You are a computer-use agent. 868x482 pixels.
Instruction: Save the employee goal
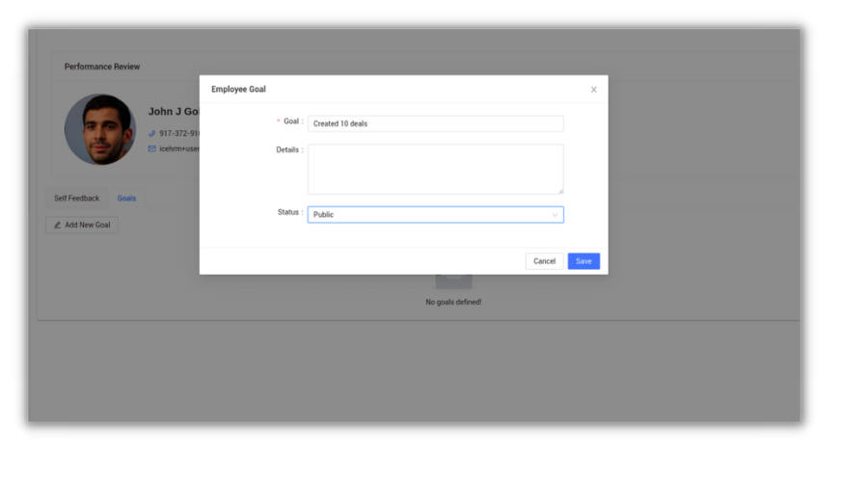click(583, 261)
